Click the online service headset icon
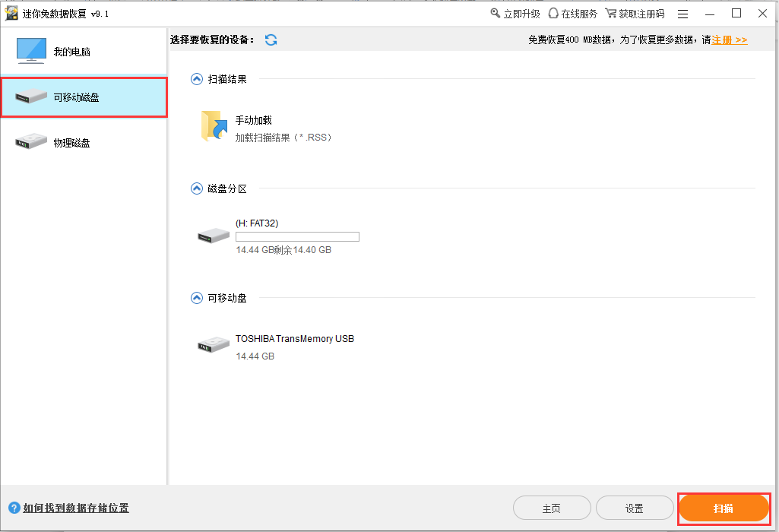The image size is (779, 532). 553,14
